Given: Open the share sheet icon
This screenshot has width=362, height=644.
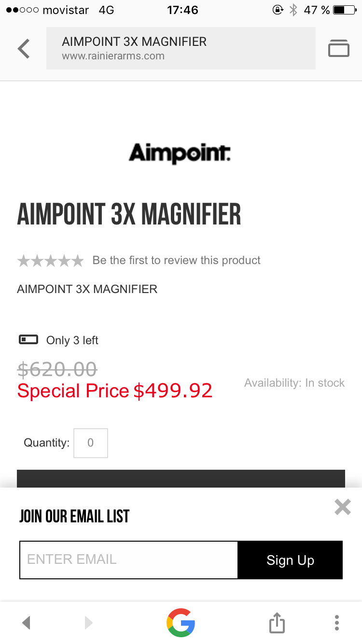Looking at the screenshot, I should pos(277,622).
